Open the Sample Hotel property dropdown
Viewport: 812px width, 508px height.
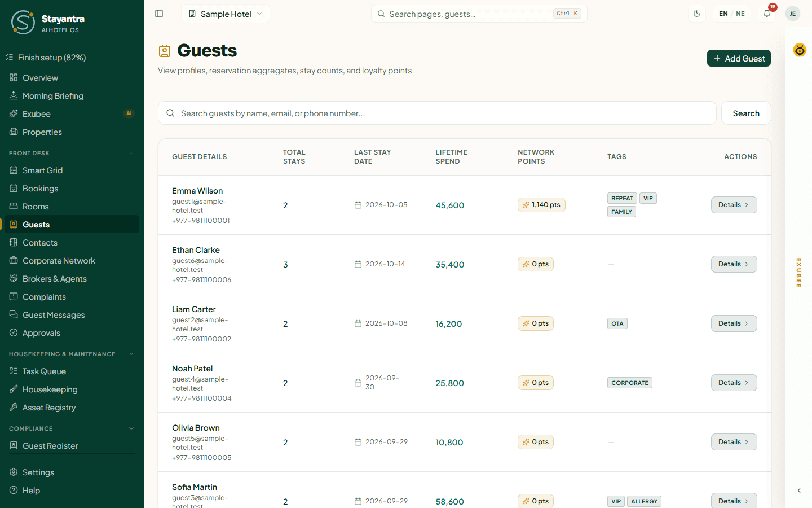point(226,14)
